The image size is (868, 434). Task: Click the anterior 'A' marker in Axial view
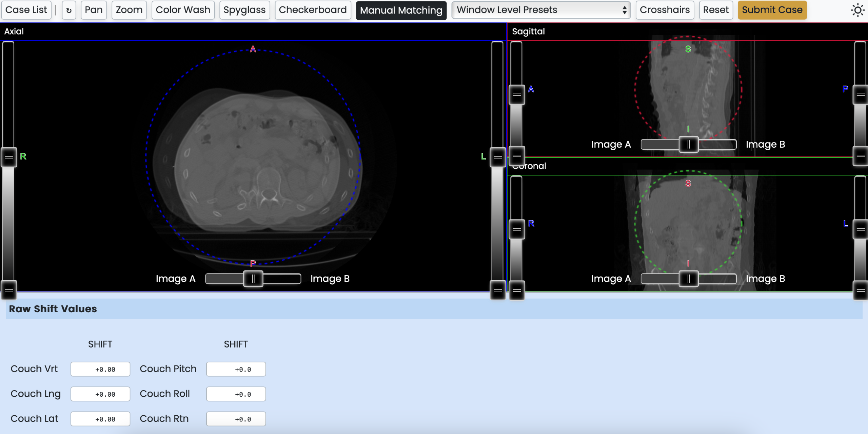[253, 49]
